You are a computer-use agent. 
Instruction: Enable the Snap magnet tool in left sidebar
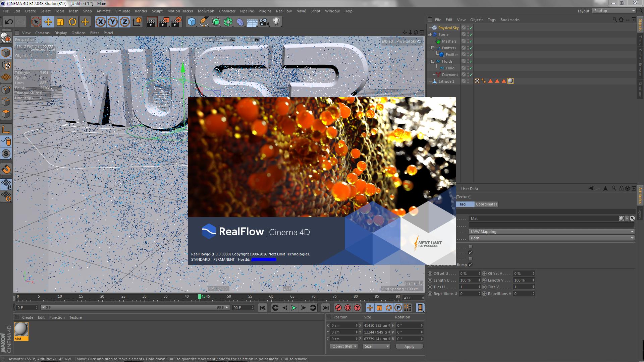pyautogui.click(x=6, y=169)
